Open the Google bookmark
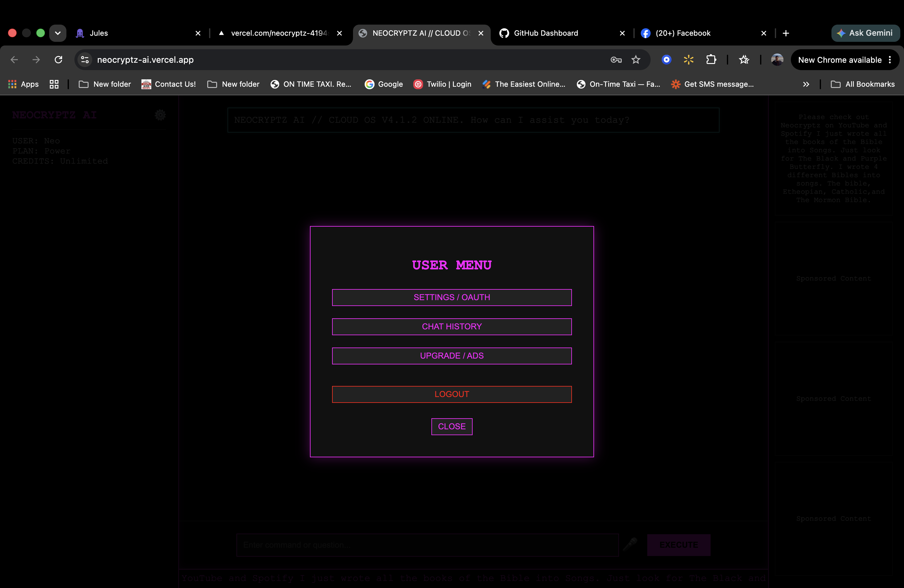The width and height of the screenshot is (904, 588). click(384, 84)
